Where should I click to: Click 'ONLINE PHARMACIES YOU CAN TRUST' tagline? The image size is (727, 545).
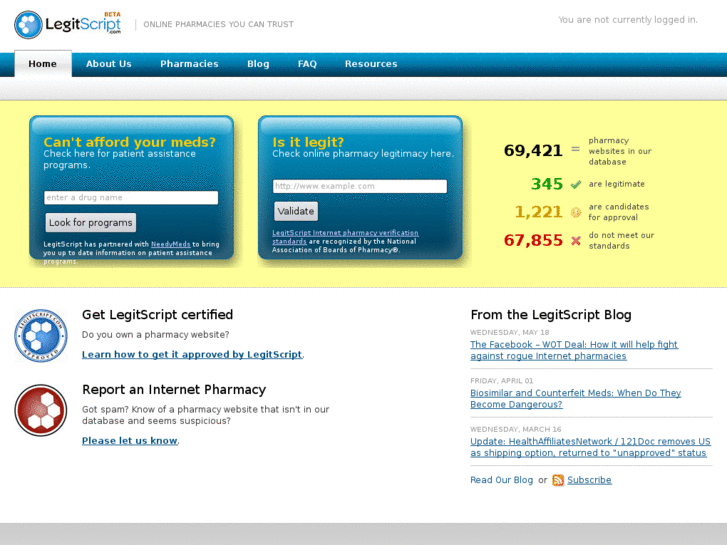coord(218,25)
